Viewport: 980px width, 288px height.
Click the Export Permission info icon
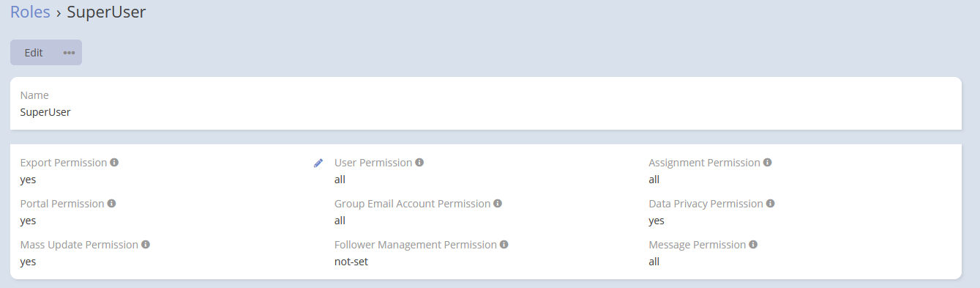pyautogui.click(x=114, y=163)
